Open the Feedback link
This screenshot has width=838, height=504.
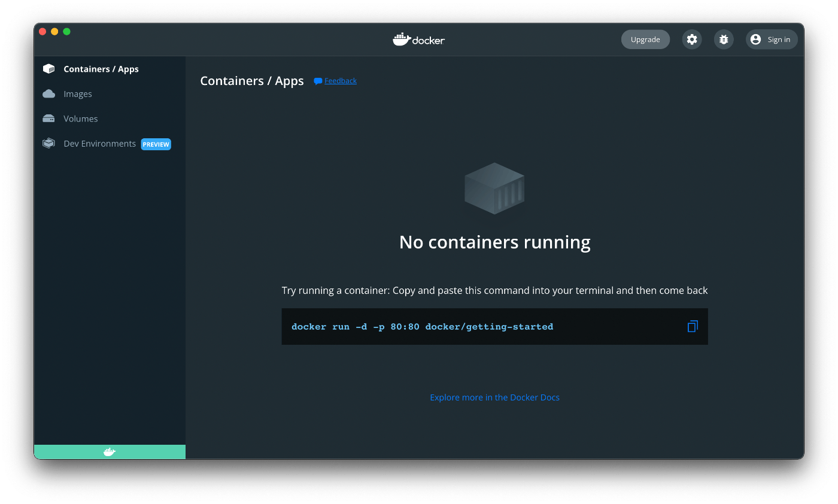(340, 81)
